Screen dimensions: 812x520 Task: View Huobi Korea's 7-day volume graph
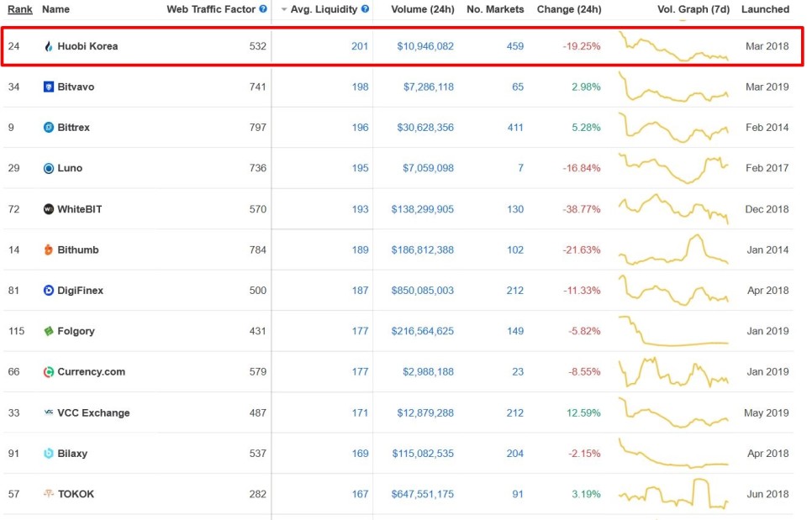(674, 46)
